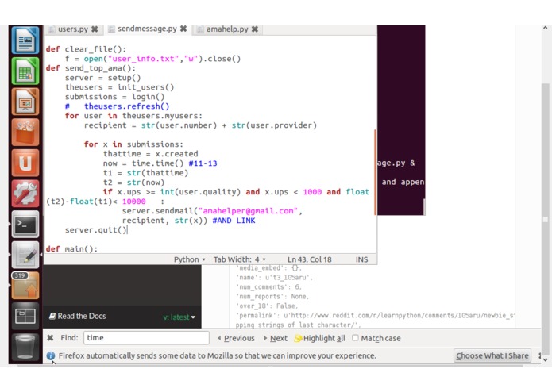Viewport: 552px width, 392px height.
Task: Open the Tab Width dropdown
Action: [239, 259]
